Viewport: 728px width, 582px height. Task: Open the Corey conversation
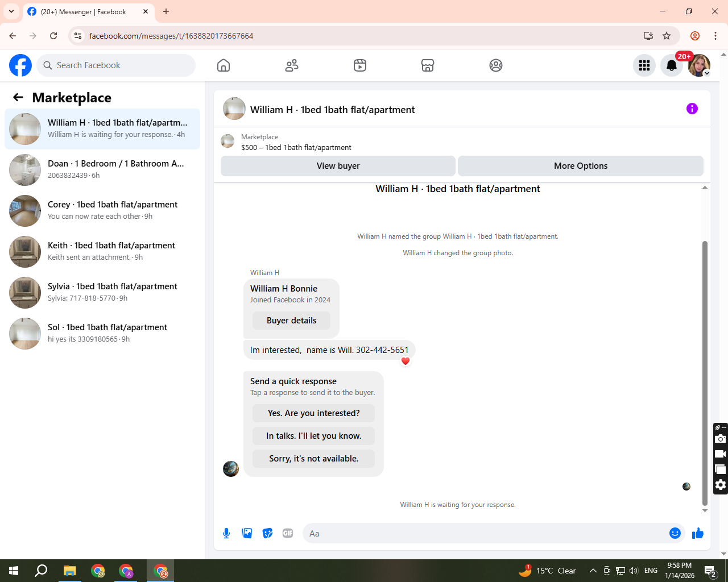[x=102, y=211]
